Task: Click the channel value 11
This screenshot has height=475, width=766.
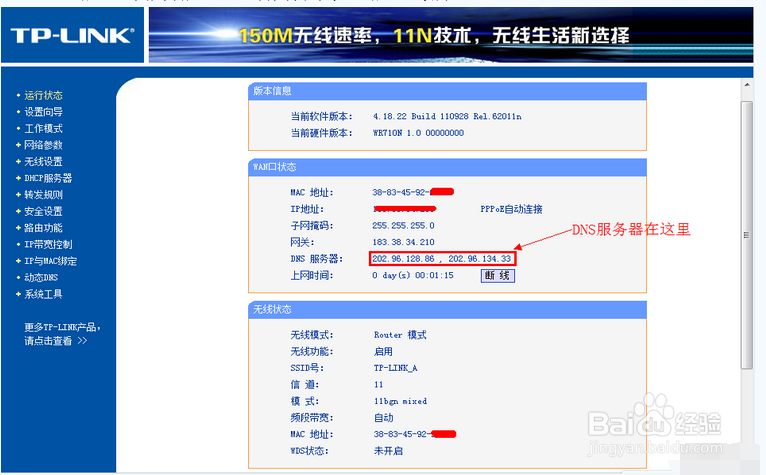Action: coord(379,385)
